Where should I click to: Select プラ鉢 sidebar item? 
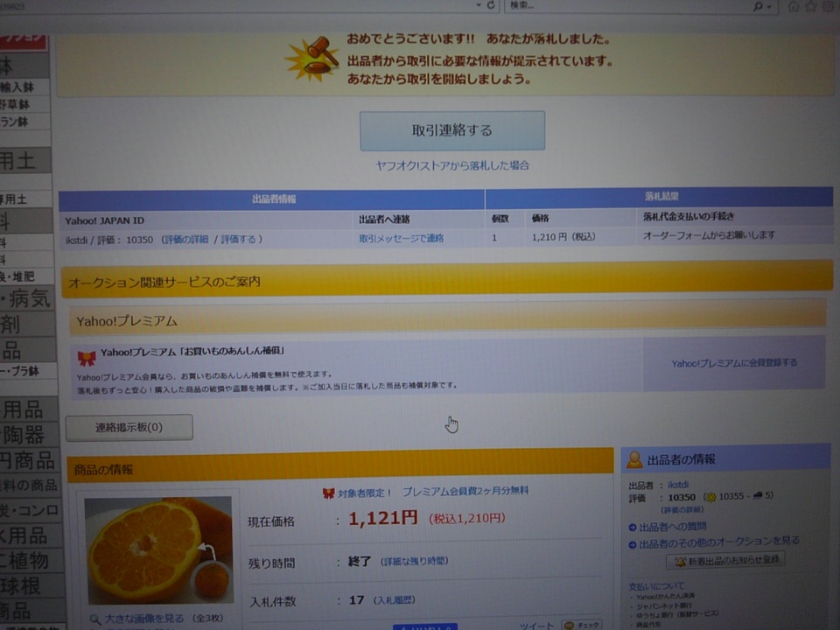click(24, 371)
